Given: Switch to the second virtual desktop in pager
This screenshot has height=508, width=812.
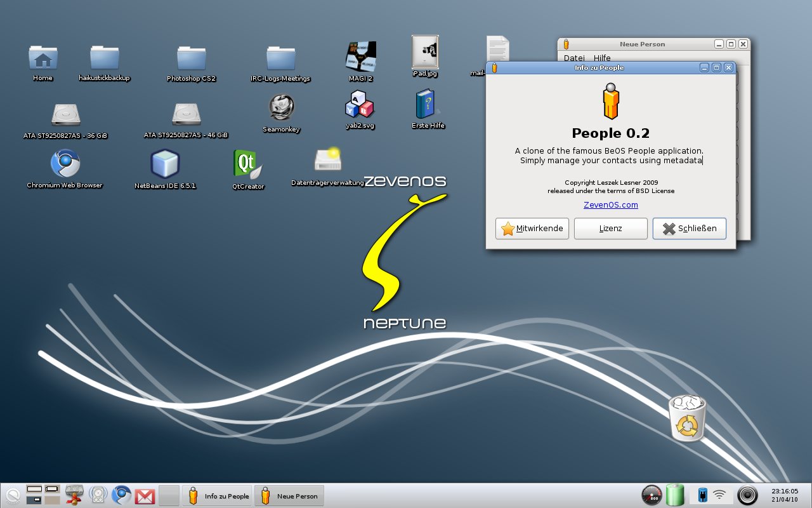Looking at the screenshot, I should coord(53,489).
